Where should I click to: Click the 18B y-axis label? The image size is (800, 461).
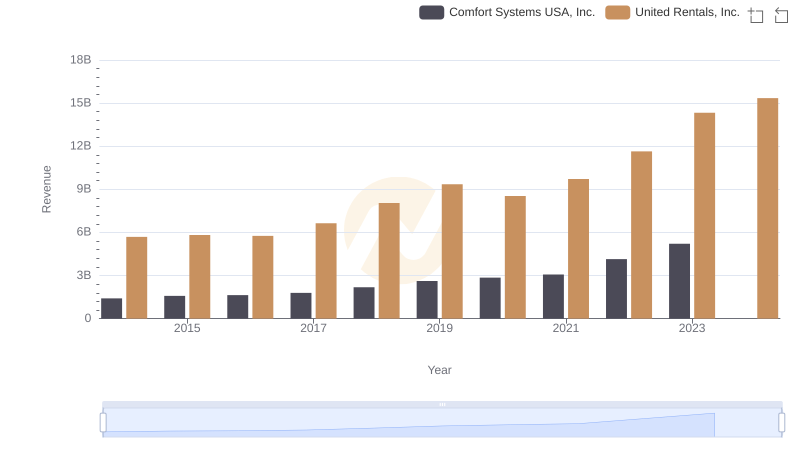click(x=81, y=60)
